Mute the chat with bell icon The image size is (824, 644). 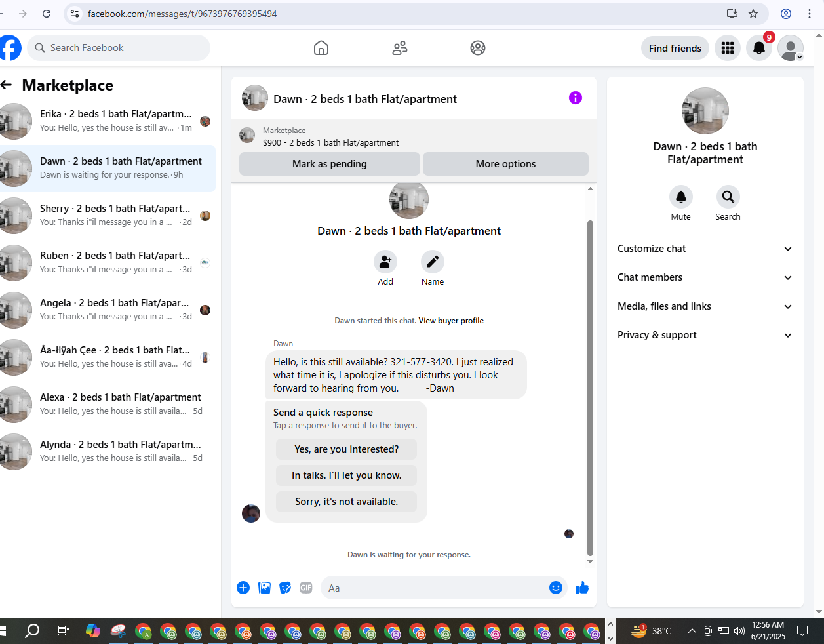tap(681, 197)
